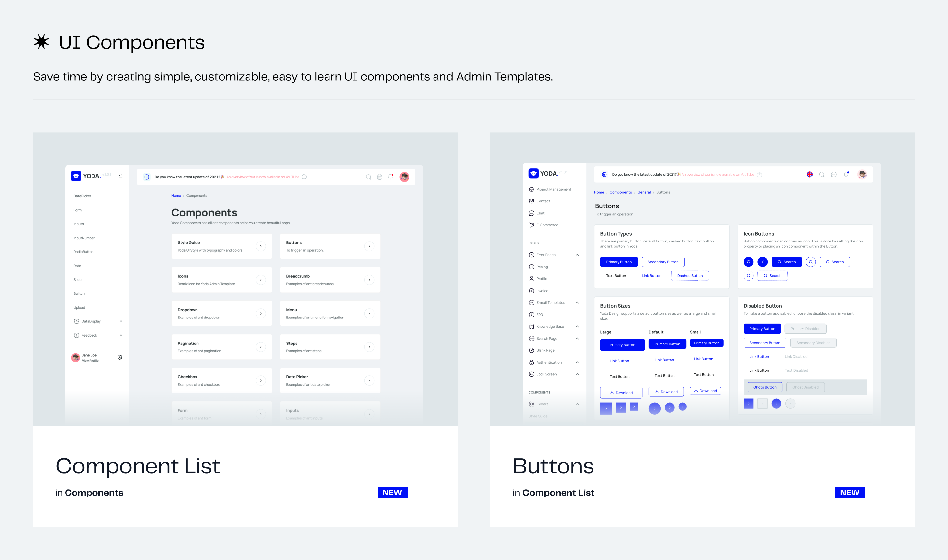This screenshot has width=948, height=560.
Task: Collapse the E-mail Templates section
Action: click(x=577, y=303)
